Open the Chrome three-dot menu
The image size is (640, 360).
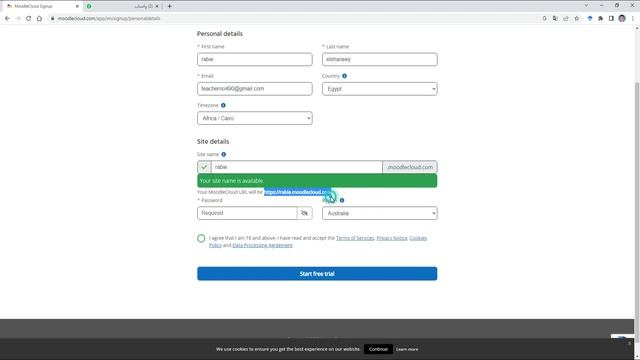(633, 18)
